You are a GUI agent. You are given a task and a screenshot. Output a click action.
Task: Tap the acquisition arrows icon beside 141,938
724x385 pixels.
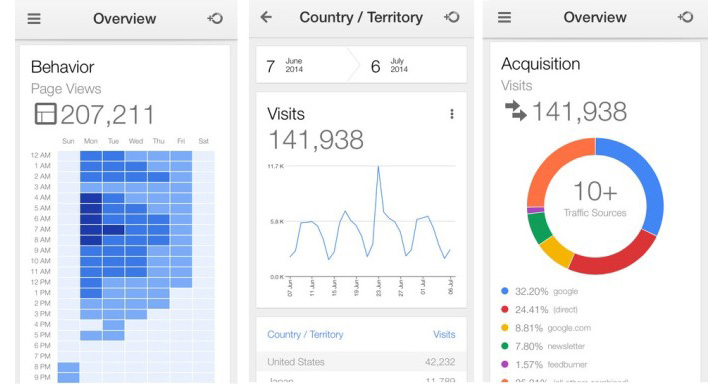coord(515,111)
